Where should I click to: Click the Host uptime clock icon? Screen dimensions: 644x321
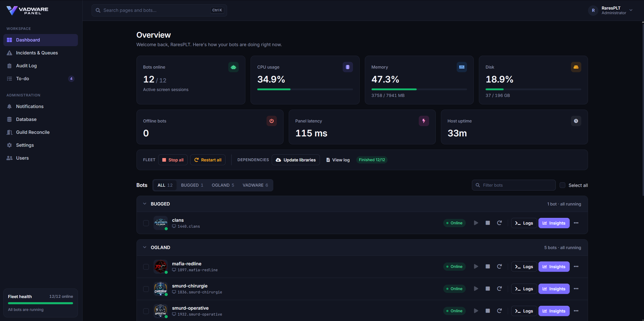click(576, 121)
